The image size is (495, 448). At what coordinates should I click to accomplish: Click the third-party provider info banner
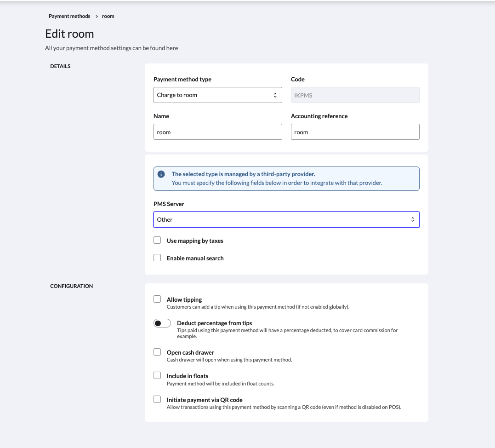pos(286,178)
